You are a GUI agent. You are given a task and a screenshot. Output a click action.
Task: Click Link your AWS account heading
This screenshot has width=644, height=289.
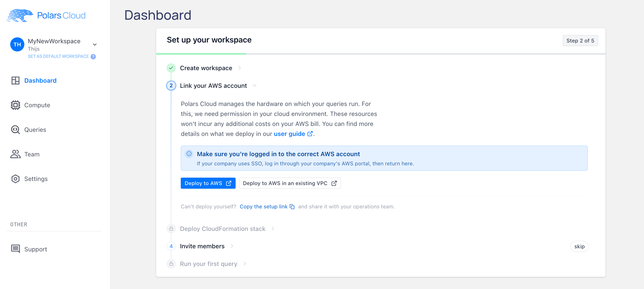213,86
